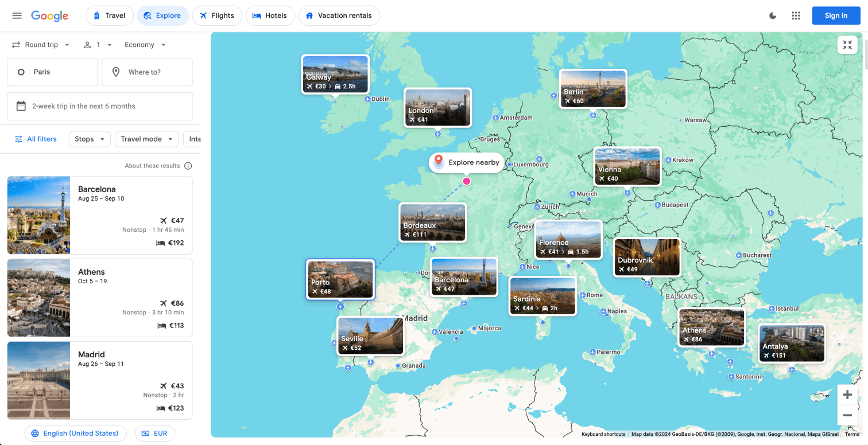Viewport: 868px width, 445px height.
Task: Open the Stops filter
Action: click(x=89, y=139)
